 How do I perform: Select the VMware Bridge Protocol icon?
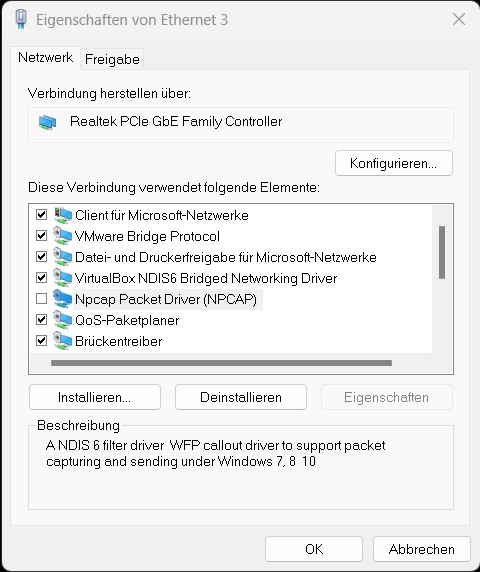(63, 236)
